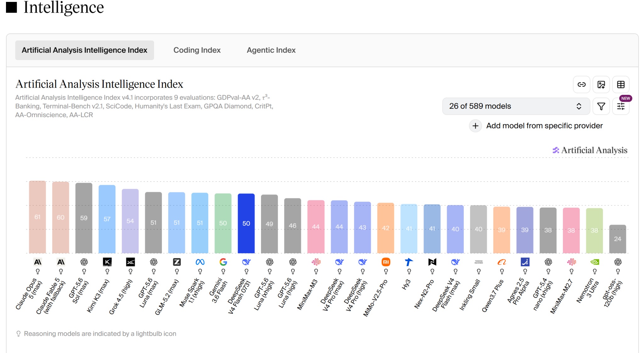Click Add model from specific provider
The width and height of the screenshot is (644, 353).
tap(544, 126)
